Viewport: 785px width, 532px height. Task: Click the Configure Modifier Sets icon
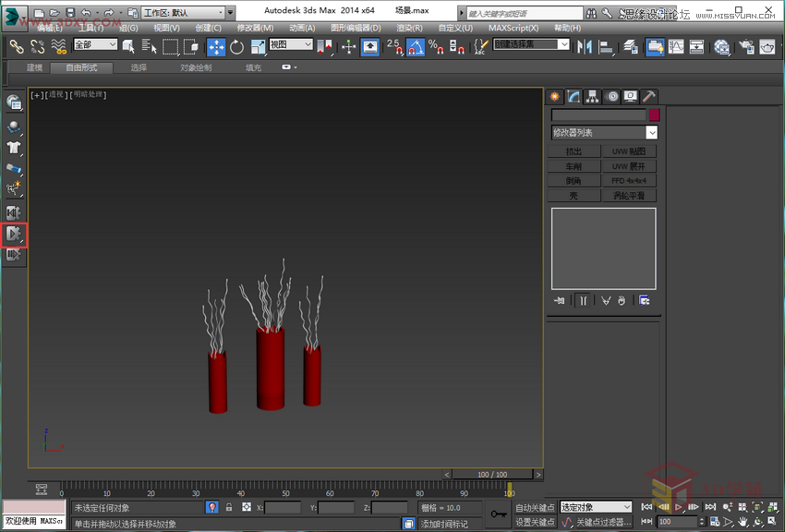click(x=644, y=300)
